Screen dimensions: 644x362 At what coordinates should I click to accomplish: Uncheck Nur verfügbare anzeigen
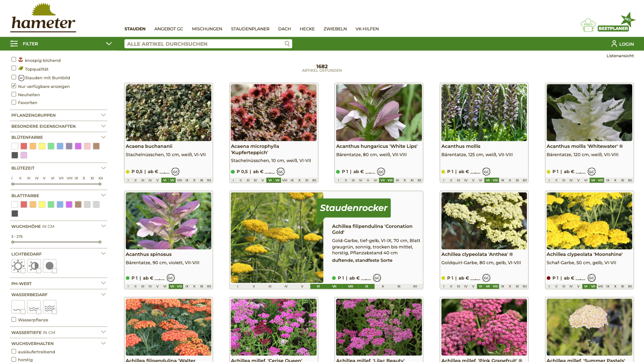14,86
